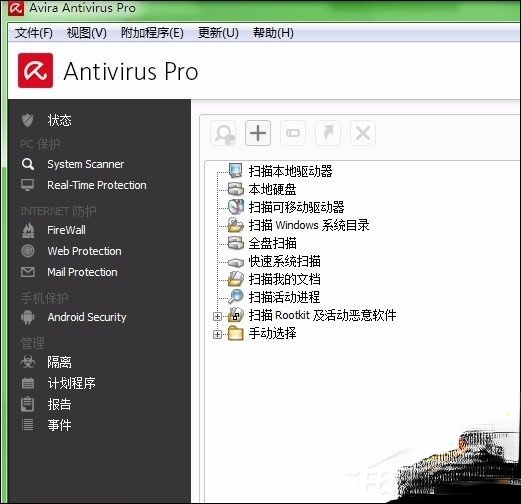Click the biohazard icon beside 隔离
Image resolution: width=521 pixels, height=504 pixels.
tap(28, 362)
